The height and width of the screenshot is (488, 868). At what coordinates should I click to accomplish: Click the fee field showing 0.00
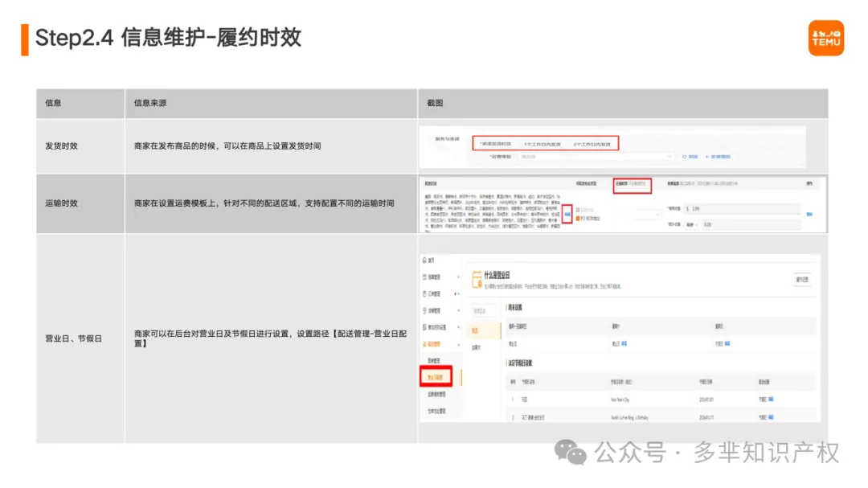[x=751, y=224]
